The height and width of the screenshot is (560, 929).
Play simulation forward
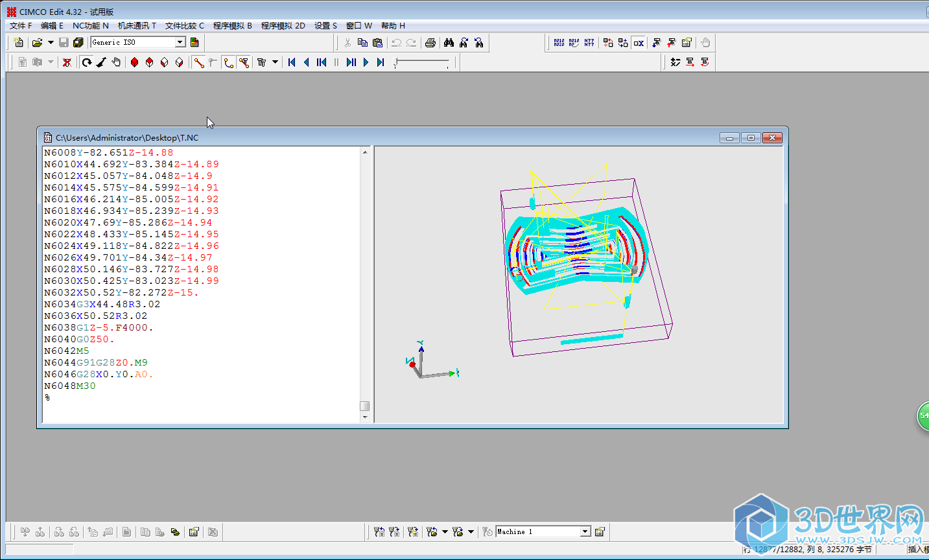(x=366, y=62)
